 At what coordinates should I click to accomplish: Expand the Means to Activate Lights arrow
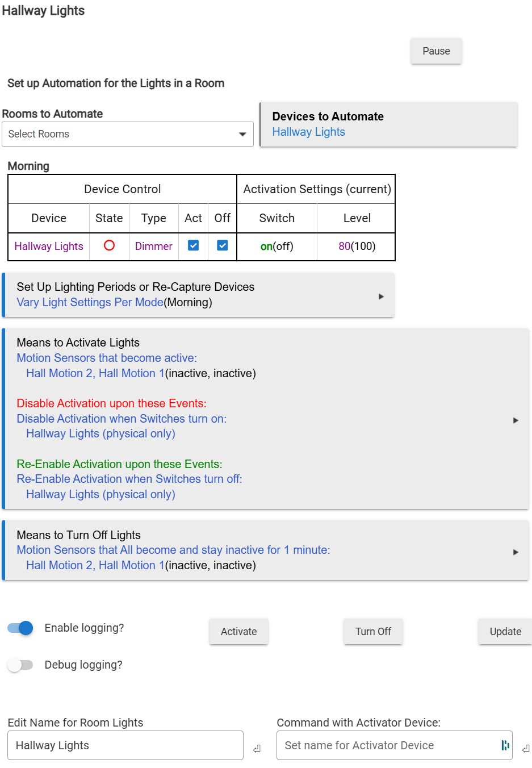pyautogui.click(x=516, y=420)
